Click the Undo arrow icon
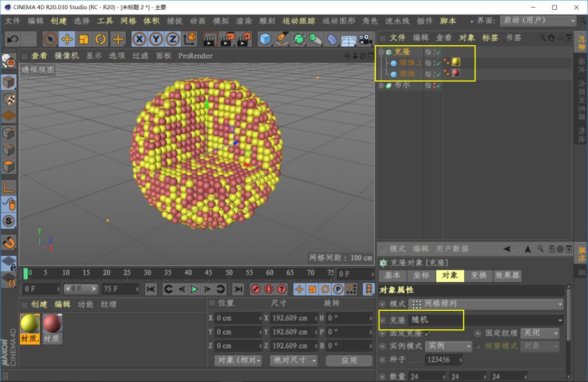 coord(13,39)
